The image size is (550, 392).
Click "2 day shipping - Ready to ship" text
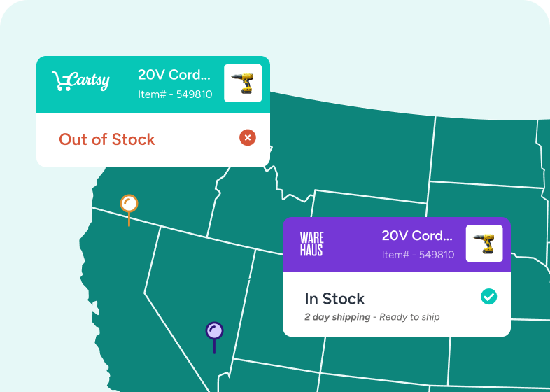[x=372, y=317]
